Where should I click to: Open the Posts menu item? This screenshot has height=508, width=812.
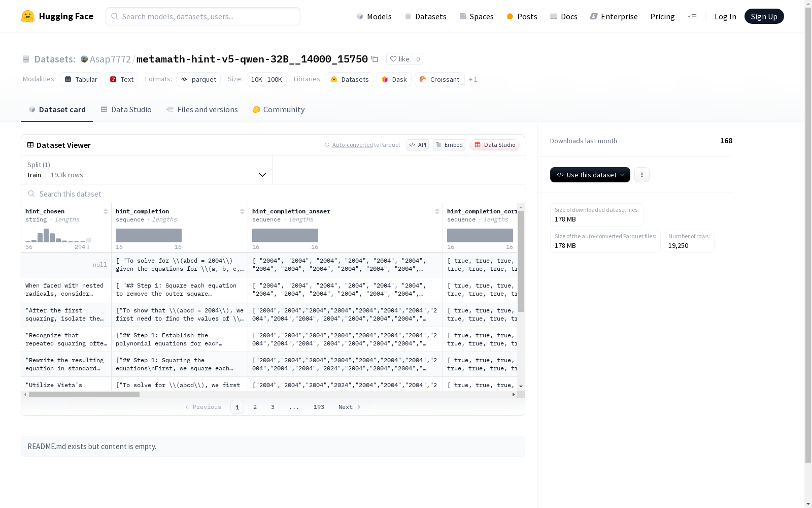click(x=522, y=16)
